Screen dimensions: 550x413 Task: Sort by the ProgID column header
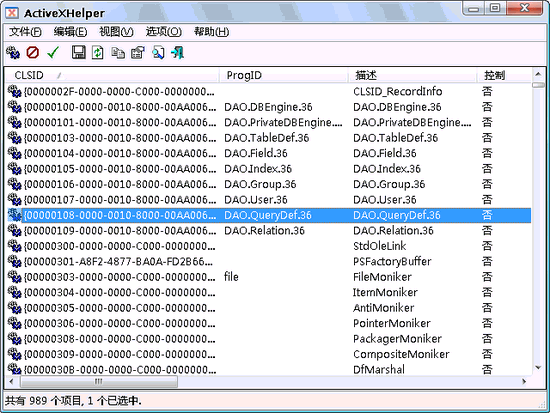(284, 75)
